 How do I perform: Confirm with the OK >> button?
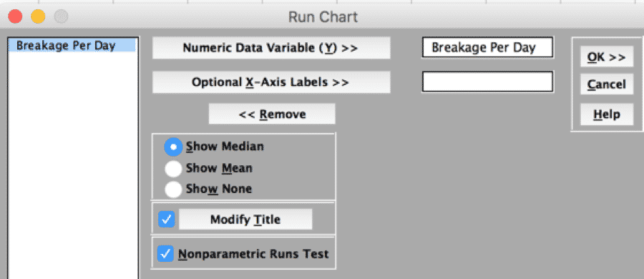(x=607, y=57)
